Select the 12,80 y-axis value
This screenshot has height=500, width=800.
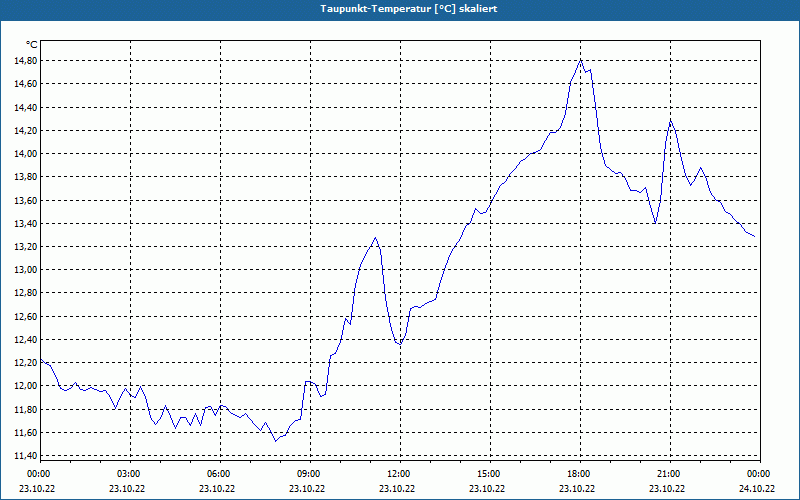pyautogui.click(x=26, y=293)
